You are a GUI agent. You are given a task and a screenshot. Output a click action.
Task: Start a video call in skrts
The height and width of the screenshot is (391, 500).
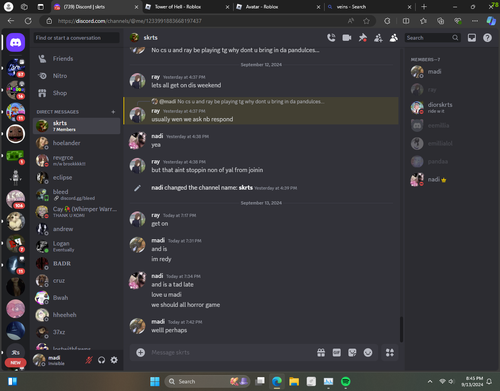[x=347, y=38]
